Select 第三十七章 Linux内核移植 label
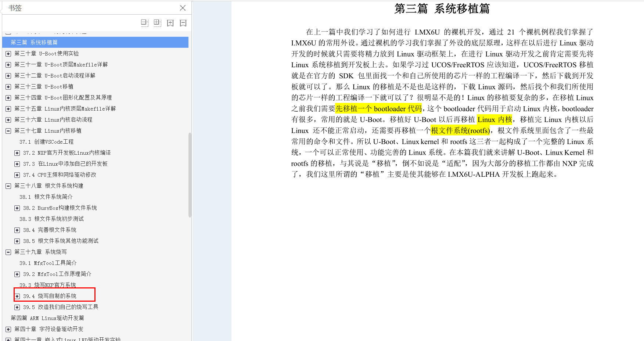This screenshot has height=341, width=644. 48,130
